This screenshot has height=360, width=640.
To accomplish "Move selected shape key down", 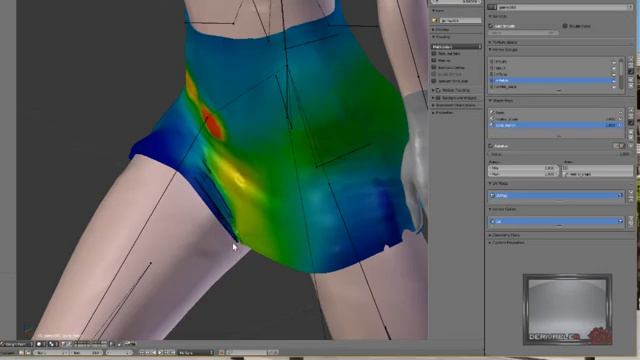I will [631, 137].
